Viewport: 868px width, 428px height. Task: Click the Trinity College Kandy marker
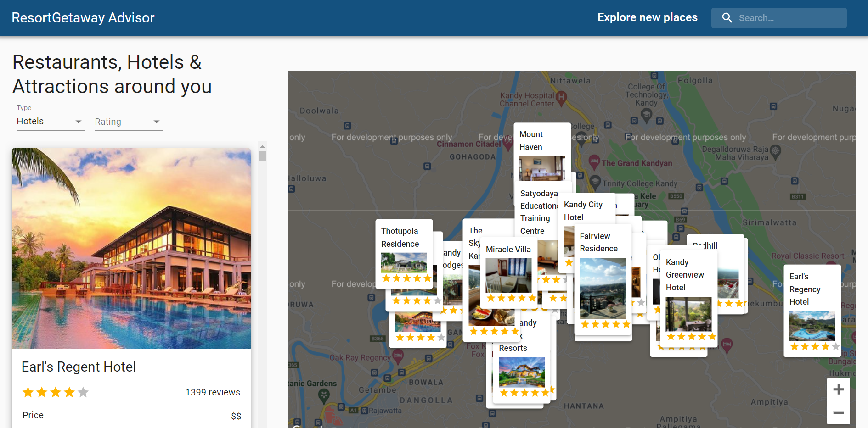[595, 182]
